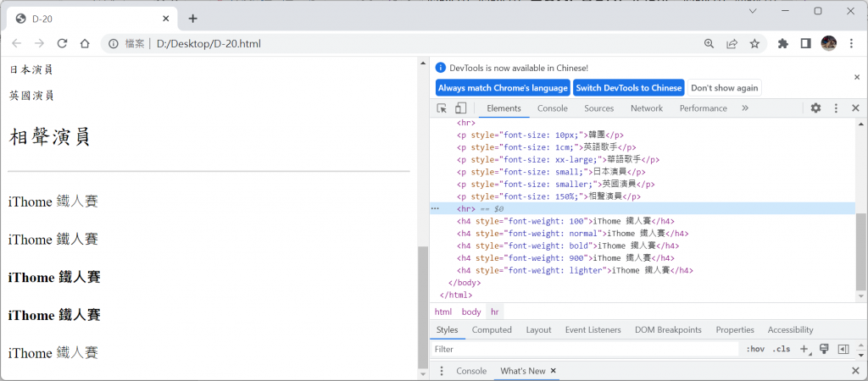Screen dimensions: 868x381
Task: Select the hr breadcrumb
Action: click(495, 312)
